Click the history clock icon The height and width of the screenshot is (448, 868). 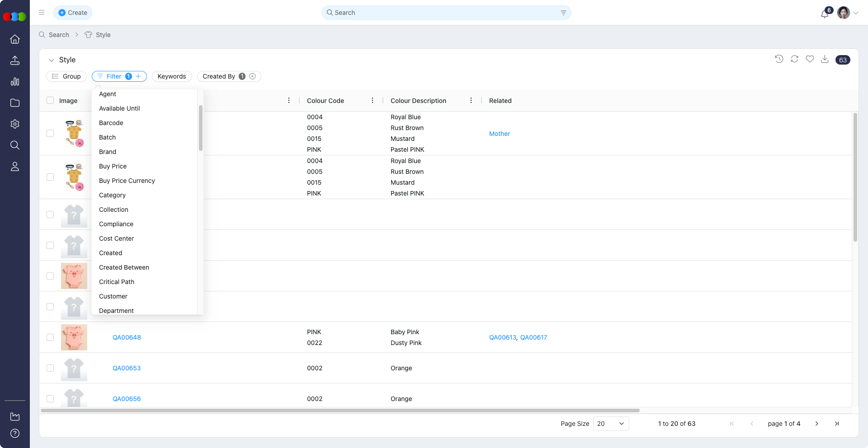click(x=779, y=59)
